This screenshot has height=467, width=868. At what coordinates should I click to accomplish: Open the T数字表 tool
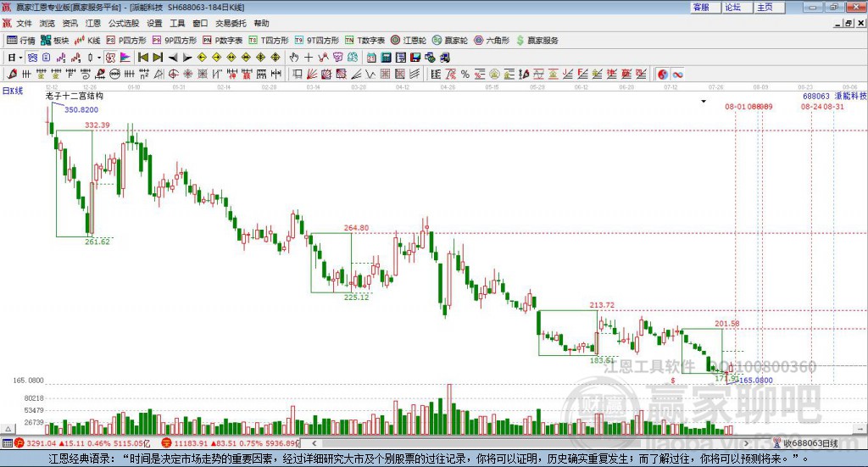[x=364, y=41]
